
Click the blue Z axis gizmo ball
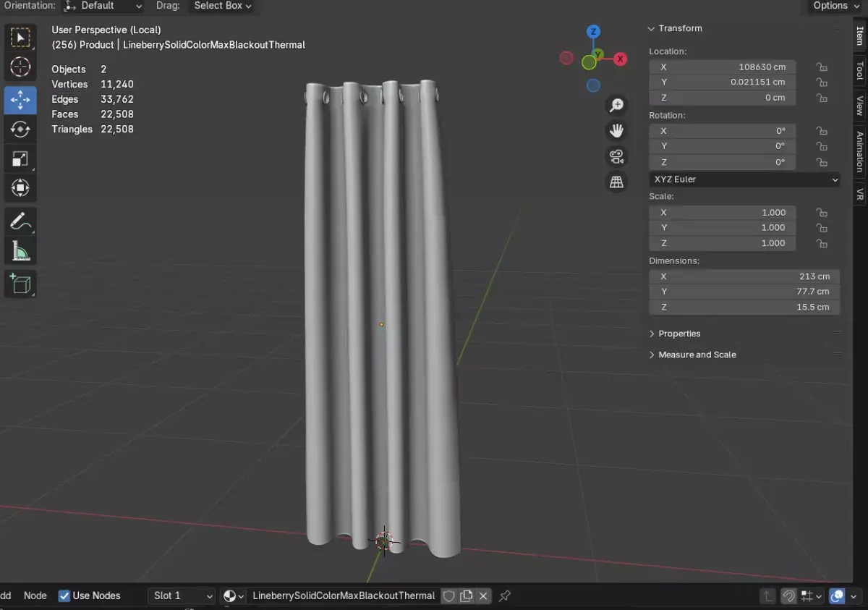click(x=593, y=31)
